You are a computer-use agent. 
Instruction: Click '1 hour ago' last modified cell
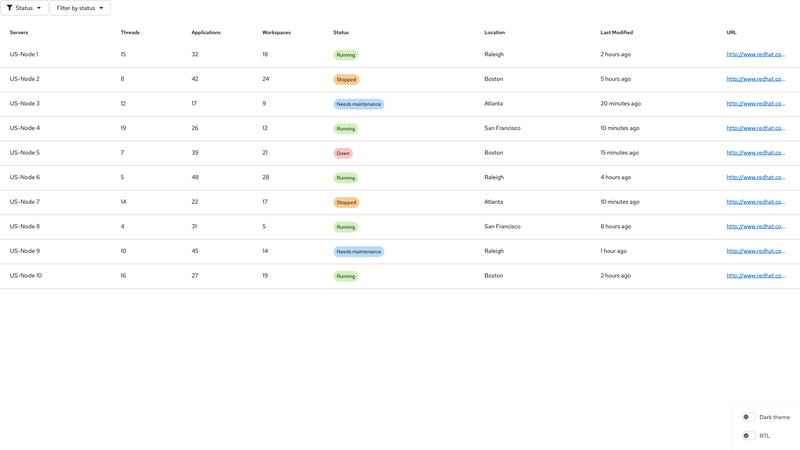614,251
